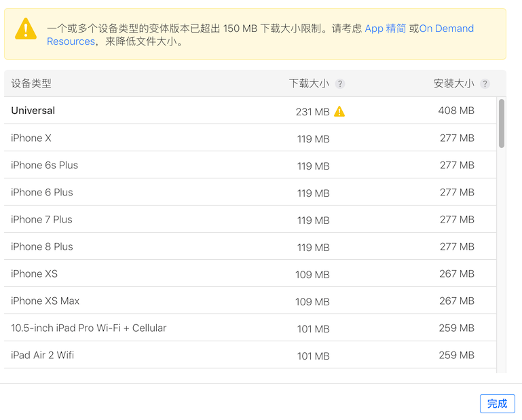Open the On Demand Resources link
The height and width of the screenshot is (420, 522).
(x=260, y=35)
